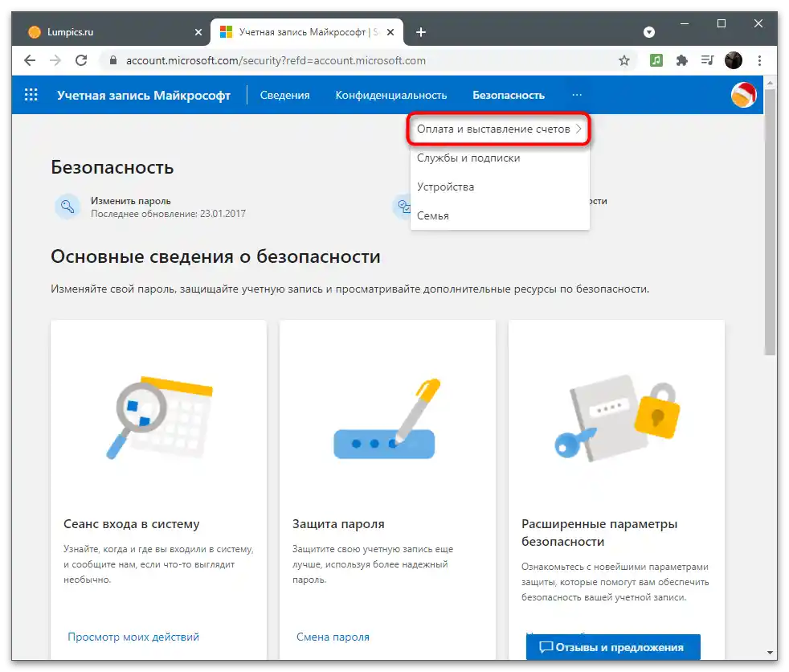Screen dimensions: 789x672
Task: Open the green music note extension
Action: [656, 60]
